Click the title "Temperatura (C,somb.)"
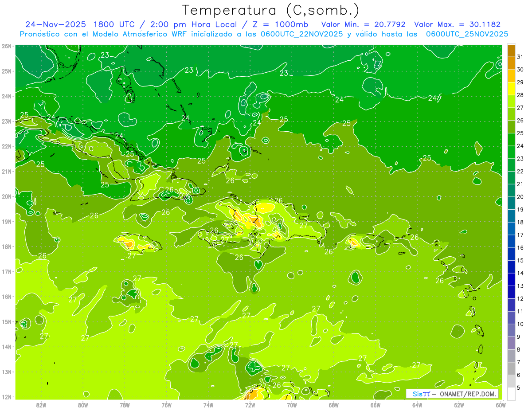 (x=271, y=10)
